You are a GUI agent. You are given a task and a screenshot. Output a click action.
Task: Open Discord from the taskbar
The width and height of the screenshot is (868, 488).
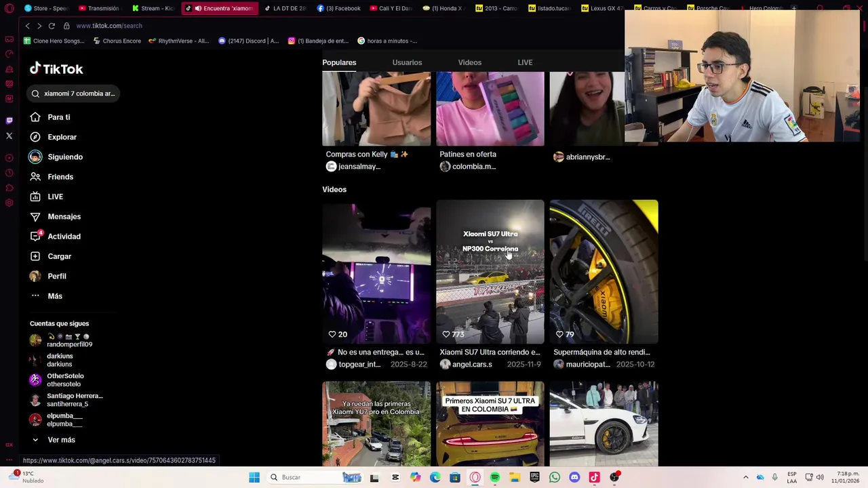click(x=574, y=477)
